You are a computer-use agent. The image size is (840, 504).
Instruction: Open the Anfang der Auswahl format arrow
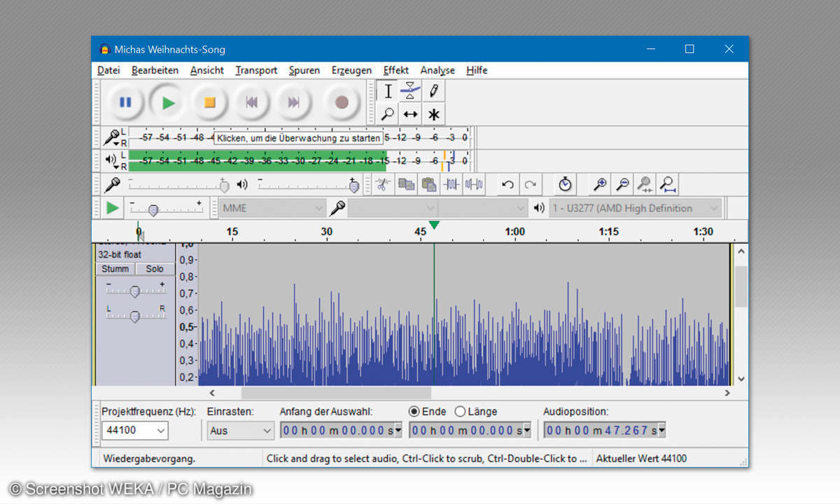(x=398, y=430)
